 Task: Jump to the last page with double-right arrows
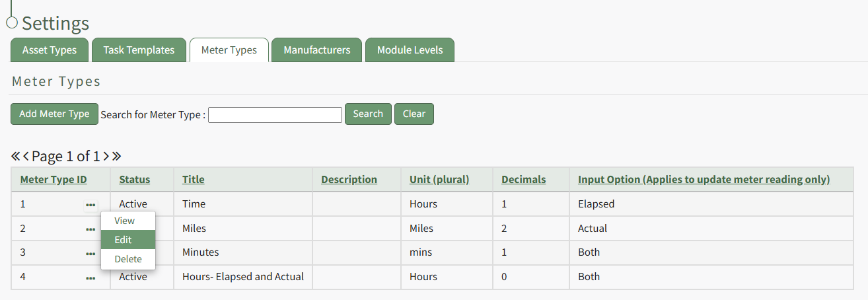tap(116, 157)
